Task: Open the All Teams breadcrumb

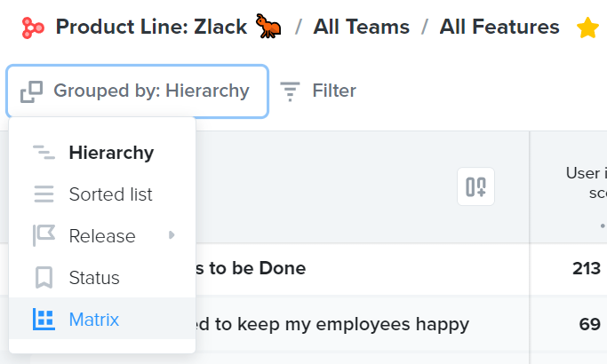Action: 361,27
